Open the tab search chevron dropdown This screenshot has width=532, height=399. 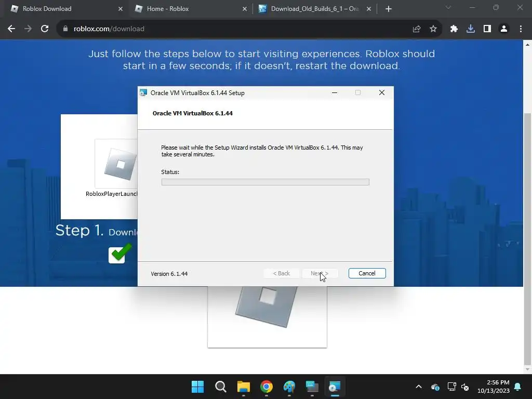coord(448,7)
